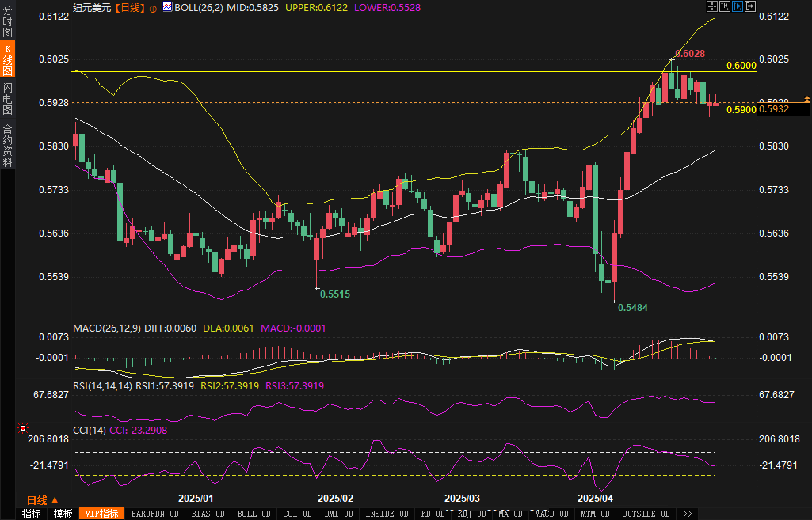Apply the OUTSIDE_UD indicator
Viewport: 812px width, 520px height.
click(646, 514)
